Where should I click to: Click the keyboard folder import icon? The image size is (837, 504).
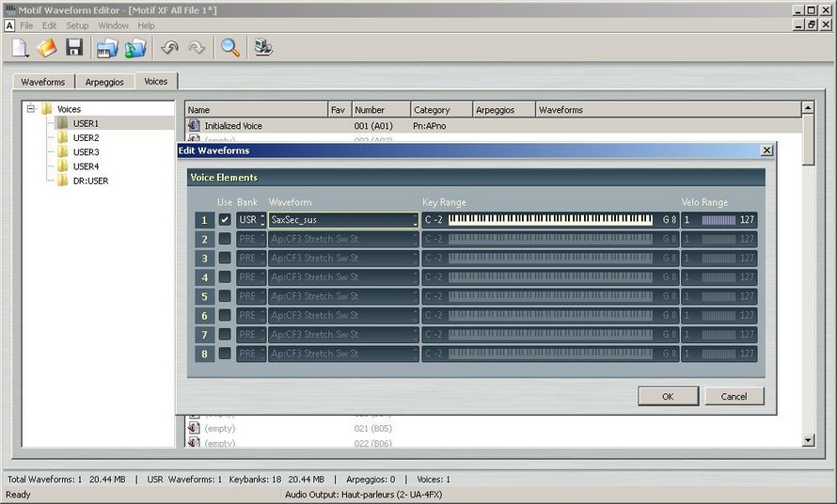click(107, 48)
